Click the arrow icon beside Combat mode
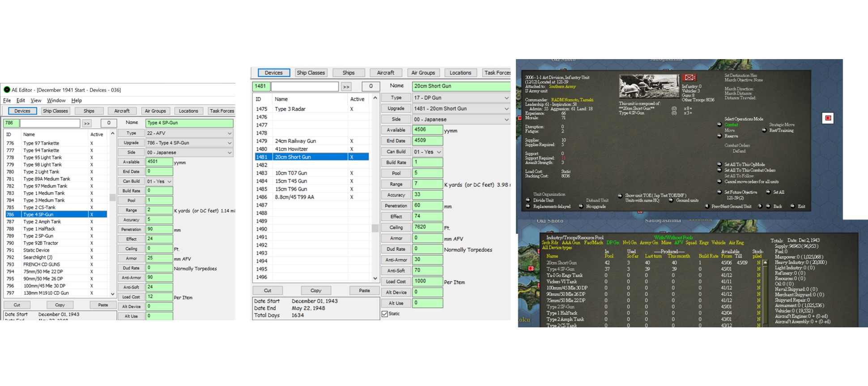The width and height of the screenshot is (868, 386). point(719,124)
